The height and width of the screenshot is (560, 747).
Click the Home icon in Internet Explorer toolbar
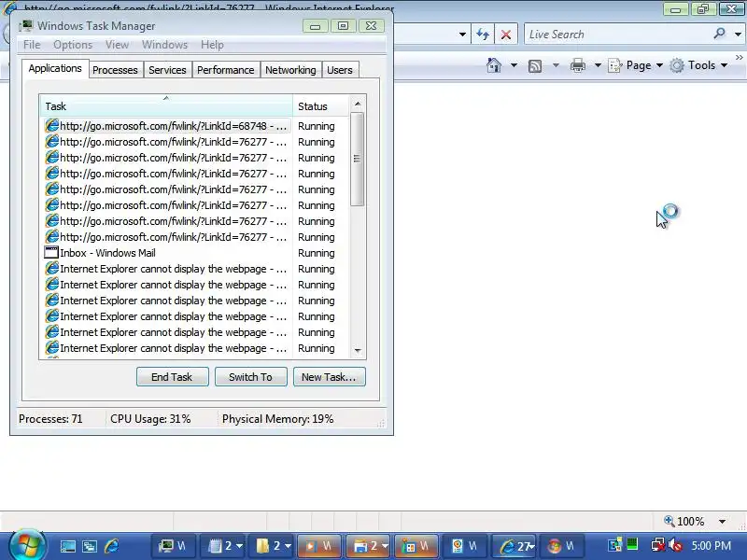click(x=494, y=65)
